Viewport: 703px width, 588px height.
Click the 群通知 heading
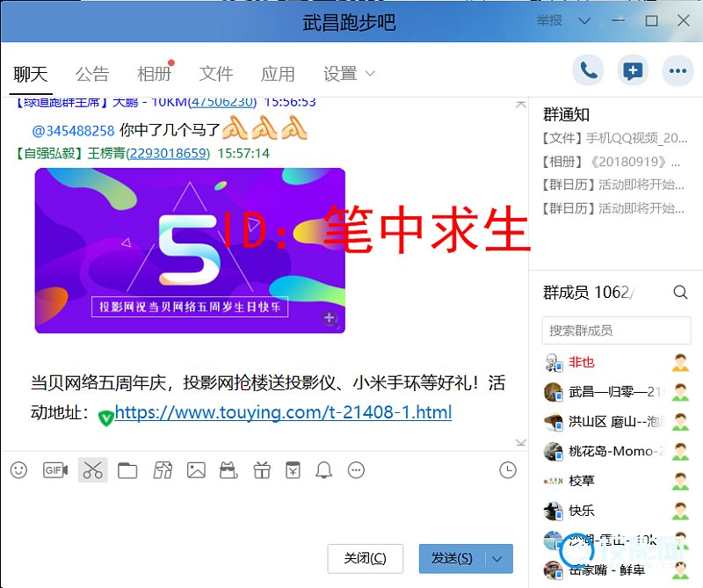[x=566, y=115]
